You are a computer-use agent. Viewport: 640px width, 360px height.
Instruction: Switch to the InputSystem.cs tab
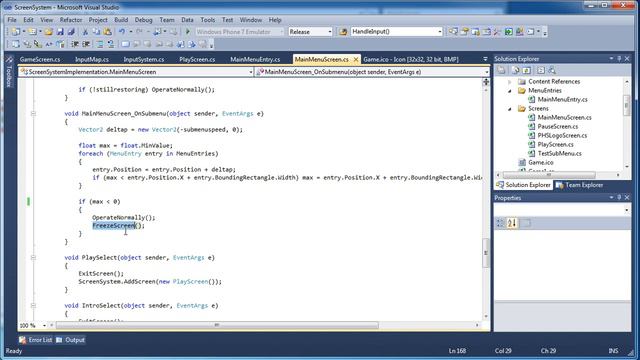click(144, 59)
